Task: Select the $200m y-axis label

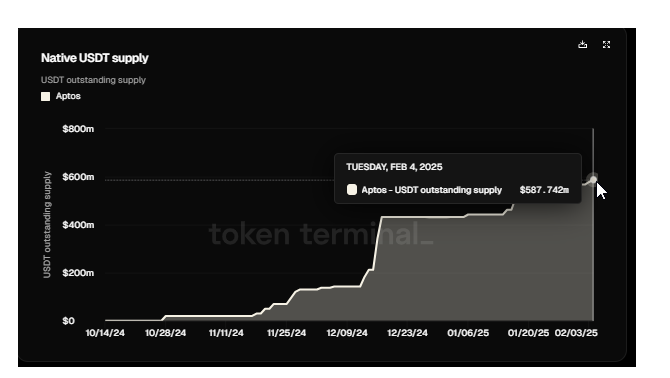Action: pyautogui.click(x=78, y=273)
